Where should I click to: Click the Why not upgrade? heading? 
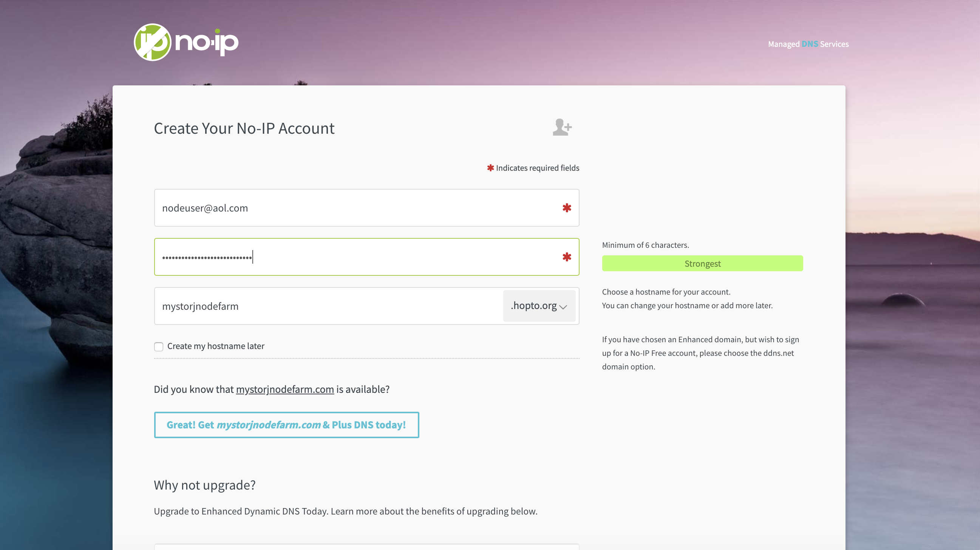tap(205, 485)
